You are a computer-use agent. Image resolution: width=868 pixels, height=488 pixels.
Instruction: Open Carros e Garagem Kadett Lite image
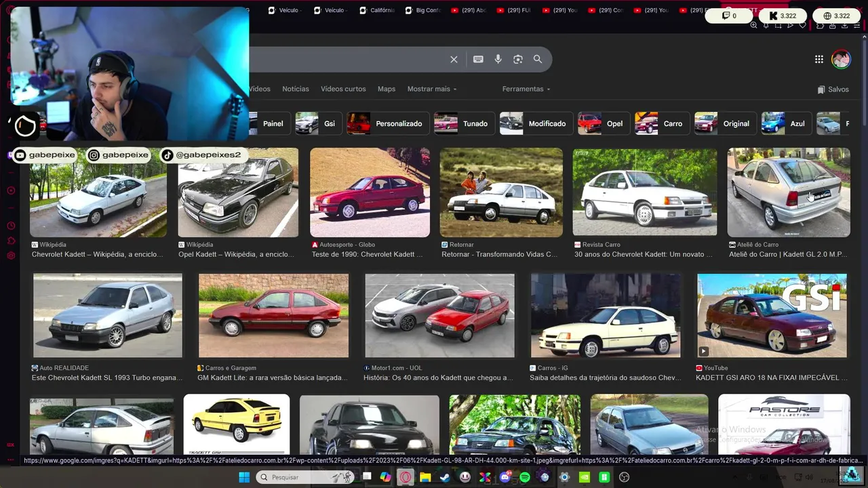pyautogui.click(x=273, y=315)
